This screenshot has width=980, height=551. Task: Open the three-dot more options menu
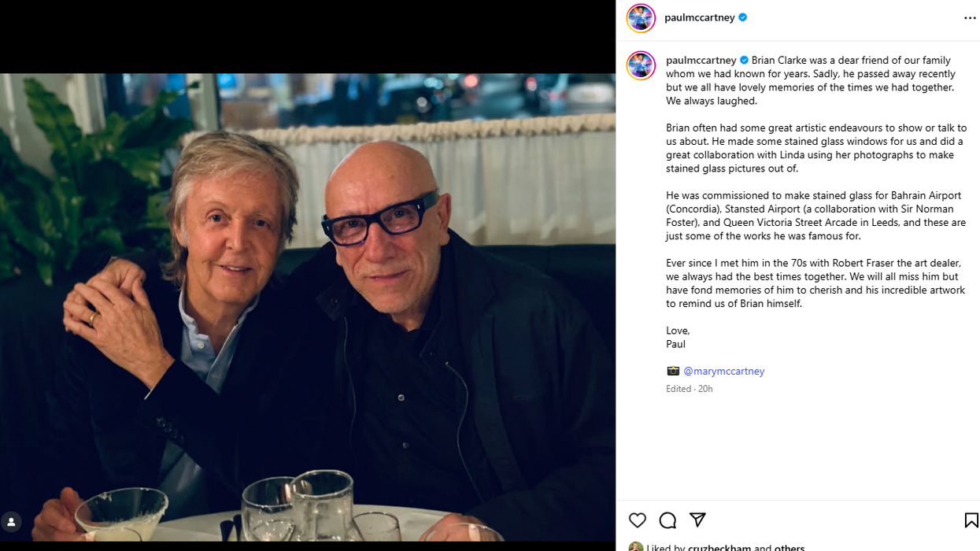[x=969, y=18]
